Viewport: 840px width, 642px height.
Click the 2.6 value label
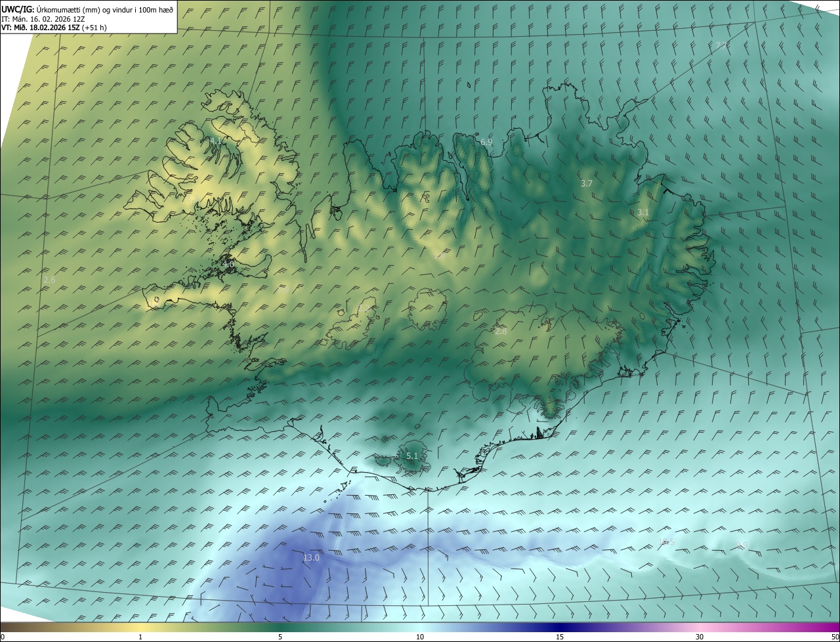(49, 280)
